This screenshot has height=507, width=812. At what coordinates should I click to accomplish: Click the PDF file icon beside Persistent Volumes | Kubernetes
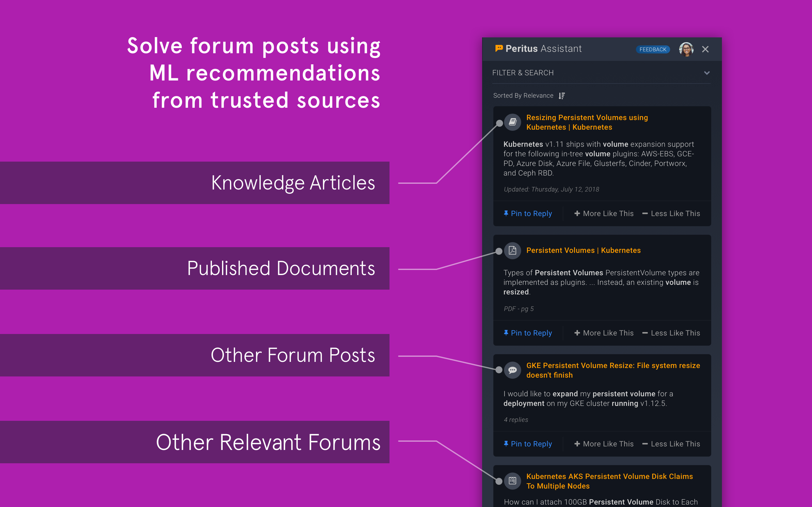click(512, 250)
